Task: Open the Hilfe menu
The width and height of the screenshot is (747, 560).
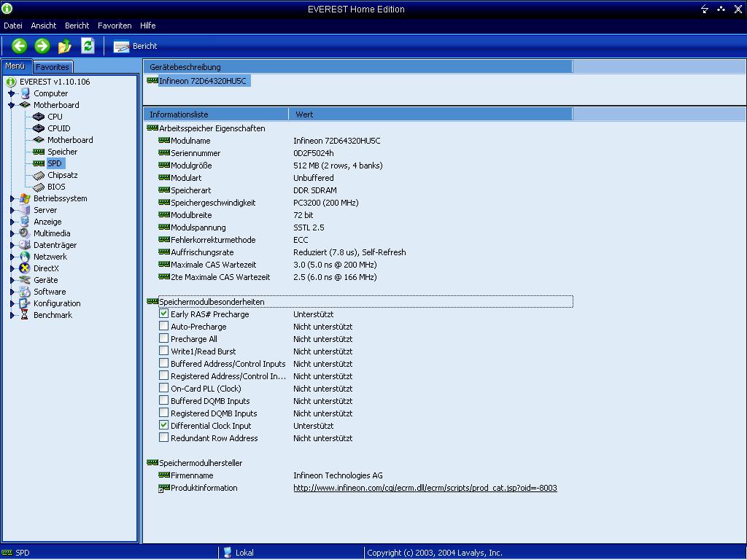Action: coord(147,26)
